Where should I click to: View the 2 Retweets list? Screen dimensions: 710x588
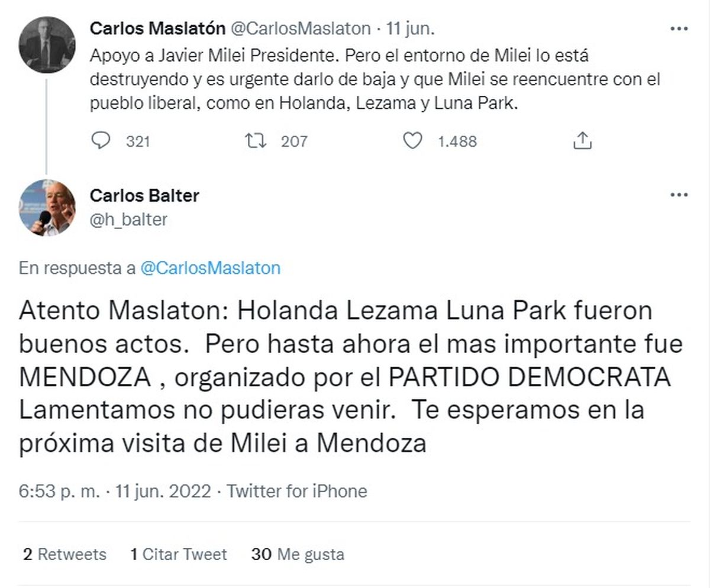65,554
